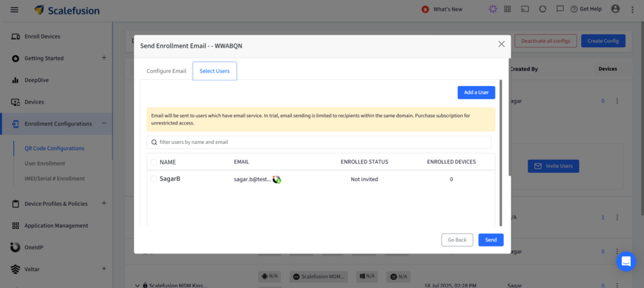Viewport: 644px width, 288px height.
Task: Click the ENROLLED STATUS column header
Action: 364,162
